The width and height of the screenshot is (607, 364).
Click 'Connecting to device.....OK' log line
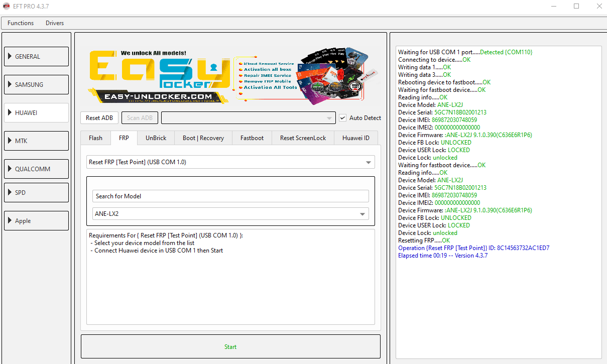click(x=434, y=60)
